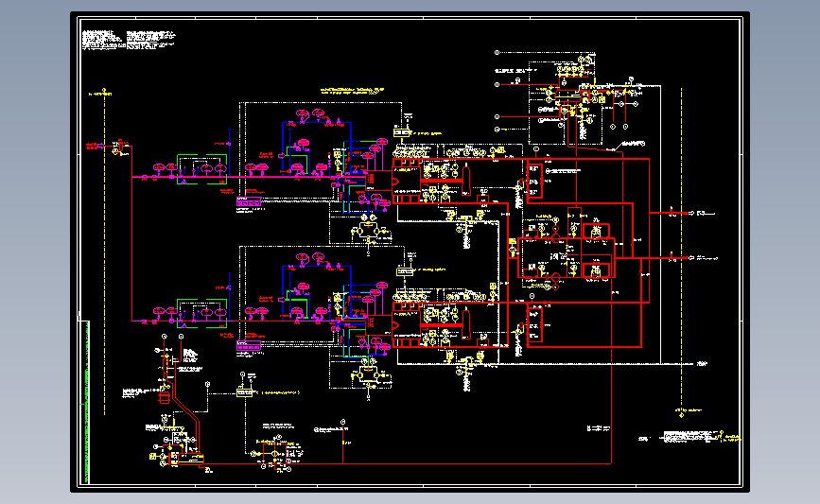Viewport: 820px width, 504px height.
Task: Open the P&ID drawing preview image
Action: click(x=410, y=252)
